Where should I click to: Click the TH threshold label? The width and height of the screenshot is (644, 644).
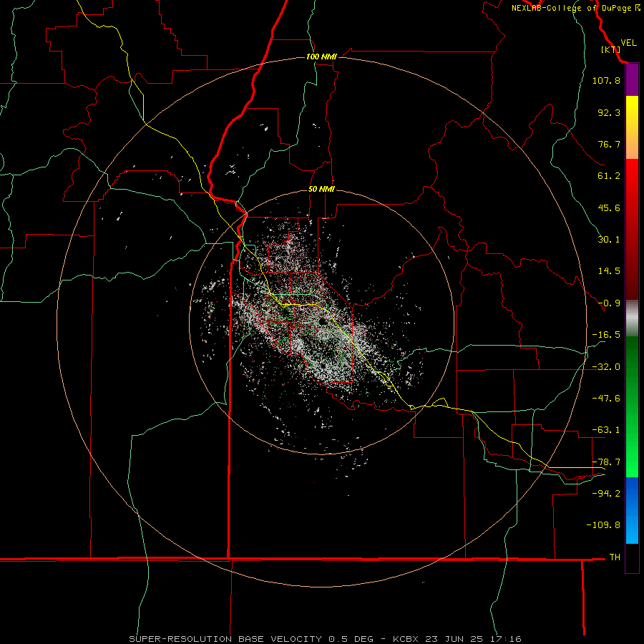tap(615, 557)
